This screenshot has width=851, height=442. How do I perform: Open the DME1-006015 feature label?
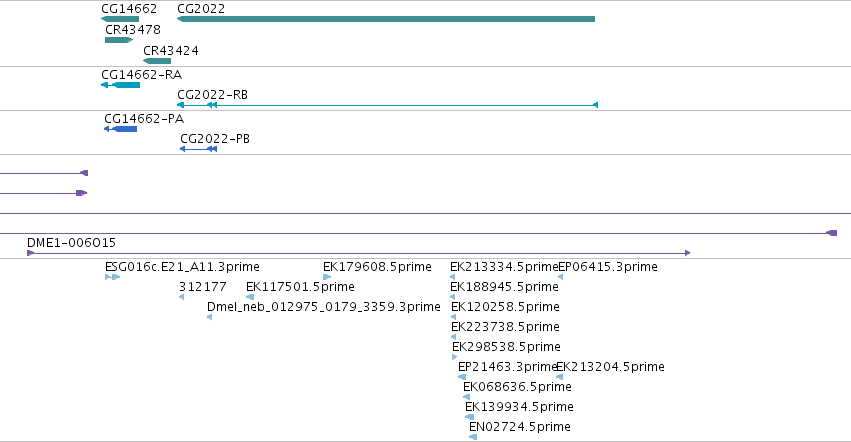(x=72, y=243)
